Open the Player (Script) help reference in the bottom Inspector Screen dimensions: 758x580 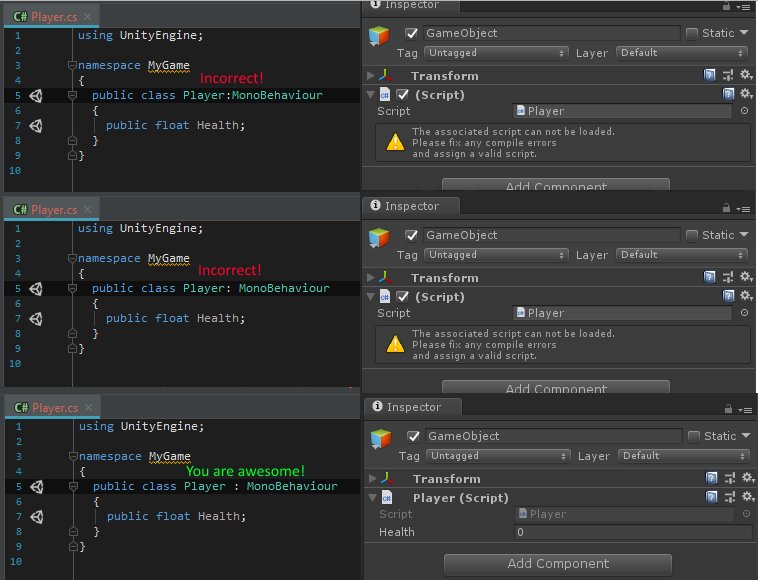[711, 497]
